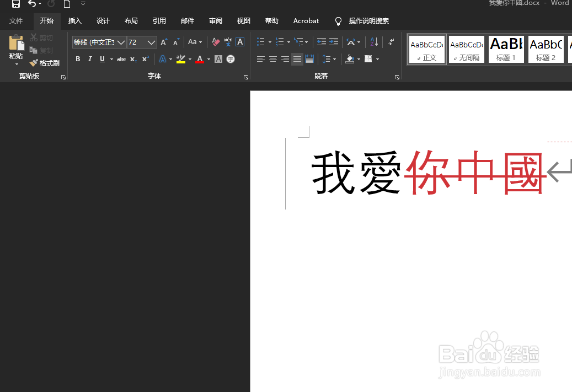The image size is (572, 392).
Task: Click the Subscript icon
Action: [x=133, y=59]
